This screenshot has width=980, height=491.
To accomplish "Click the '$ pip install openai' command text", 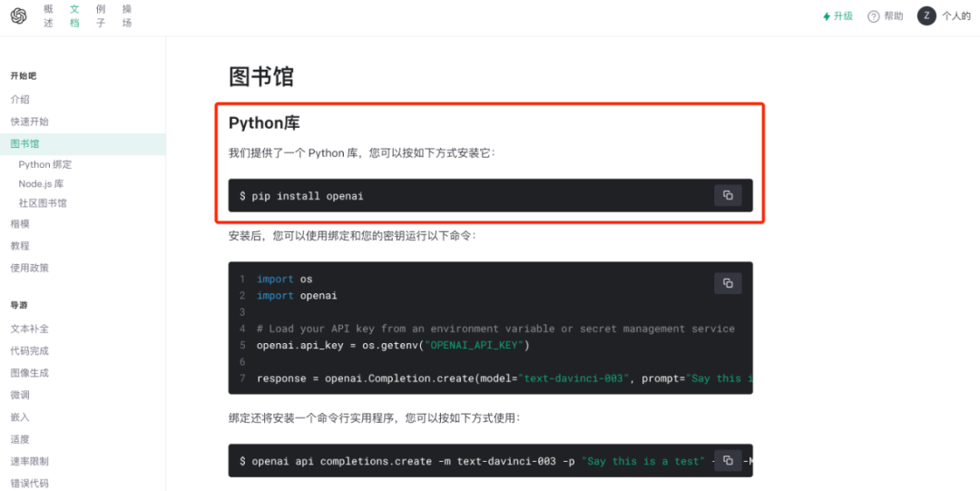I will click(301, 196).
